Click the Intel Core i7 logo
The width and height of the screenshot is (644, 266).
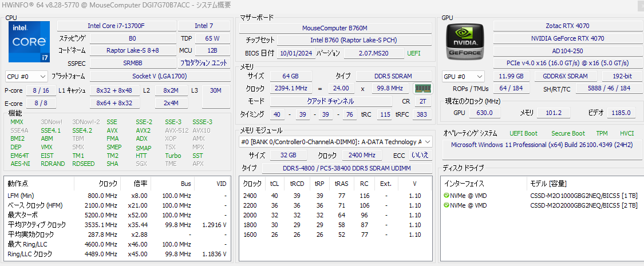click(x=29, y=41)
